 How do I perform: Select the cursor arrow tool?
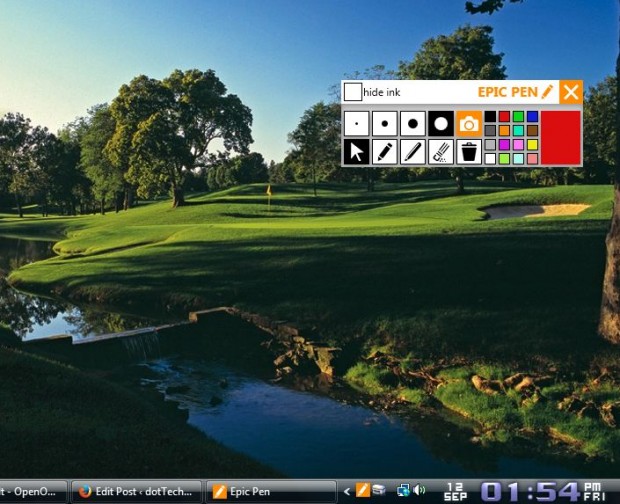click(356, 151)
